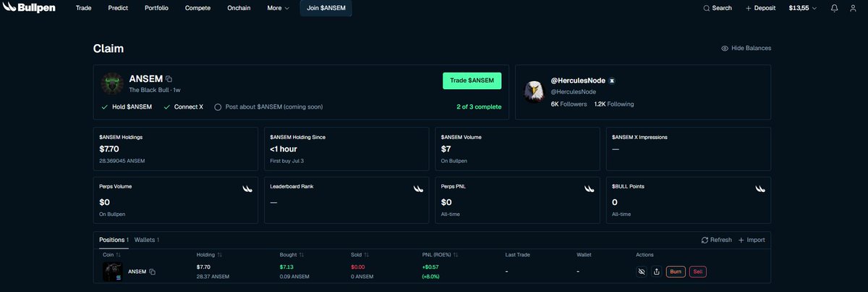This screenshot has width=868, height=292.
Task: Click 'The Black Bull · 1w' subtitle
Action: (x=155, y=90)
